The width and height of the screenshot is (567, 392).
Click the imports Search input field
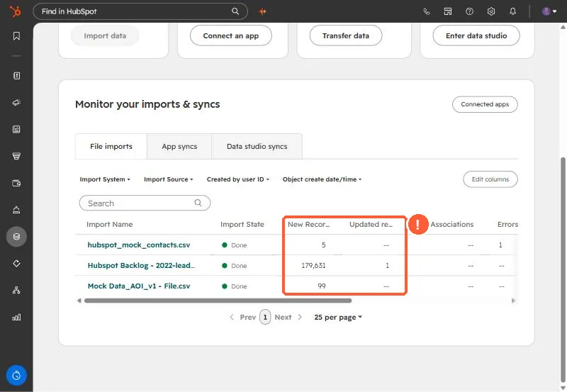point(145,203)
